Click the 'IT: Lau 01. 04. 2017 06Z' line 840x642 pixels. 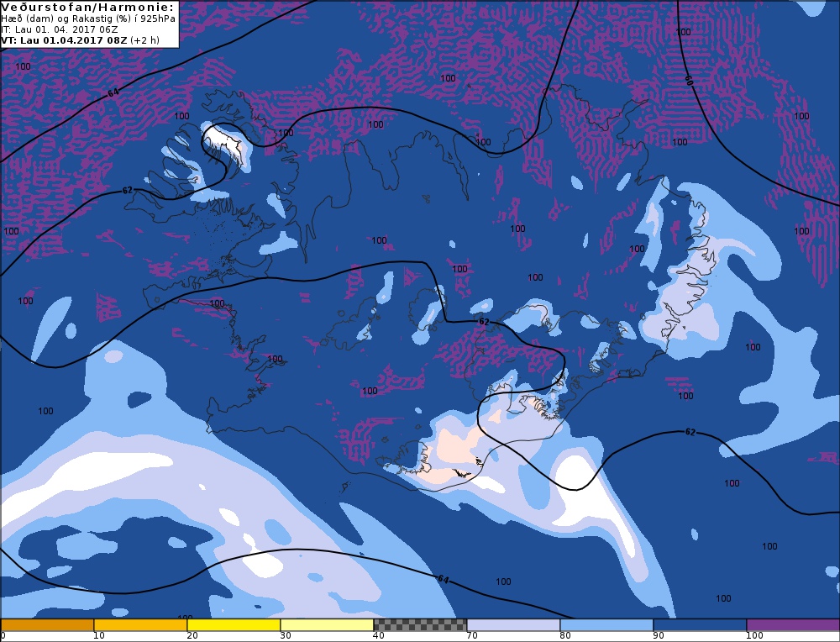click(x=60, y=29)
